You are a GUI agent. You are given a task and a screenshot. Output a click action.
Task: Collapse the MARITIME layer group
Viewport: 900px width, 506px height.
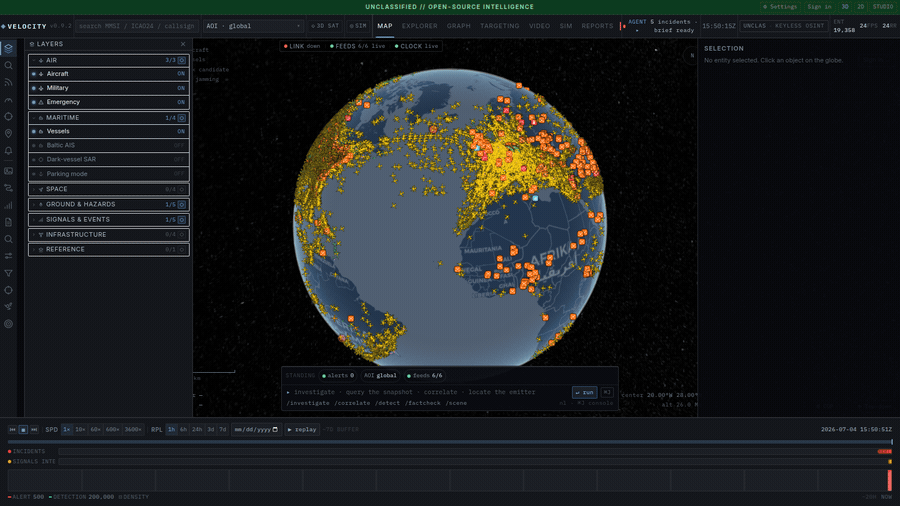coord(34,118)
